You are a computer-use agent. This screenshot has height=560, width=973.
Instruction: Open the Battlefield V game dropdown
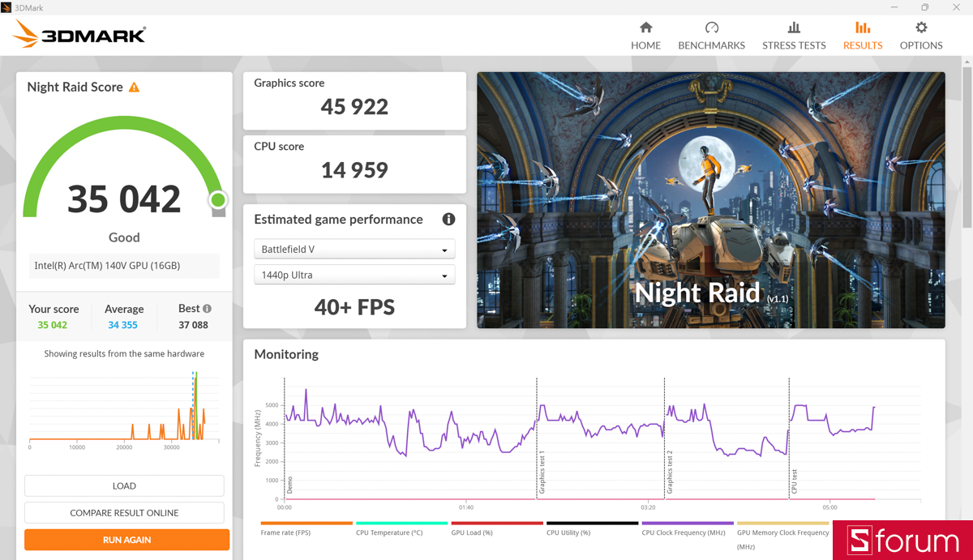[354, 250]
